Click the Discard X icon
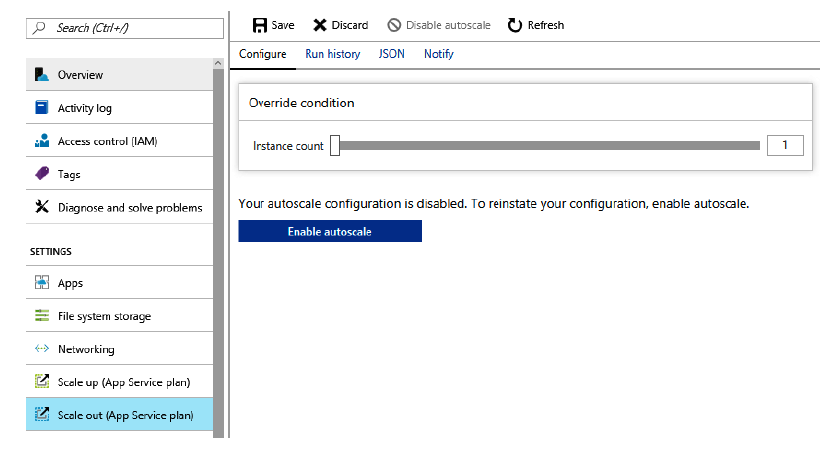This screenshot has height=451, width=837. pos(320,25)
